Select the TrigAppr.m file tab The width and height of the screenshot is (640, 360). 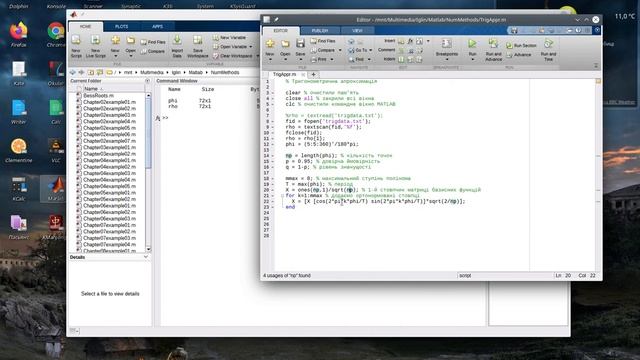point(285,75)
